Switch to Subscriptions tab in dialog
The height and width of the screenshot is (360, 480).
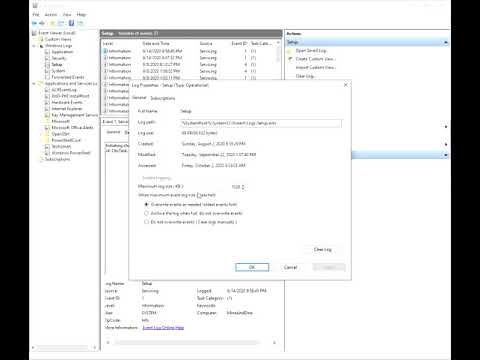[x=163, y=98]
